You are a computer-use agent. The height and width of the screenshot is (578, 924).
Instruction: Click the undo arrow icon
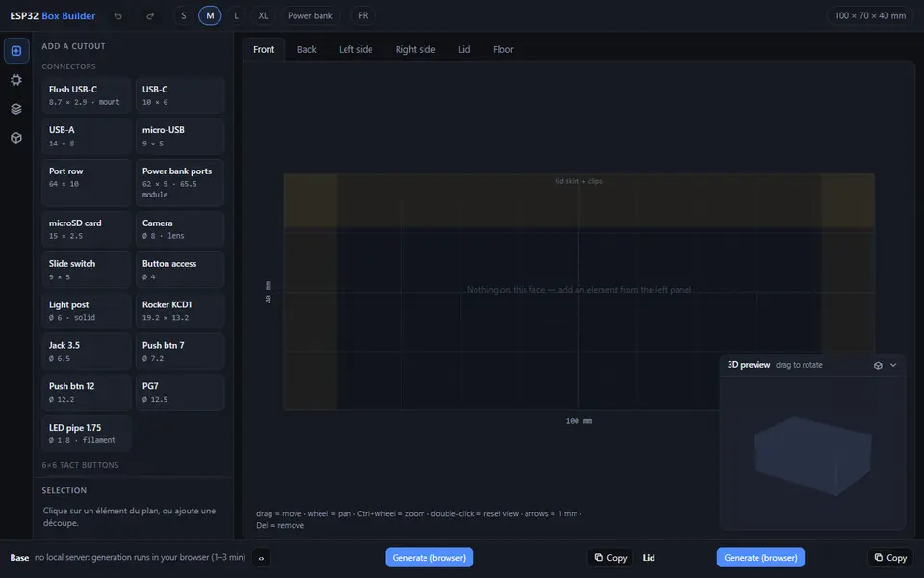[117, 16]
